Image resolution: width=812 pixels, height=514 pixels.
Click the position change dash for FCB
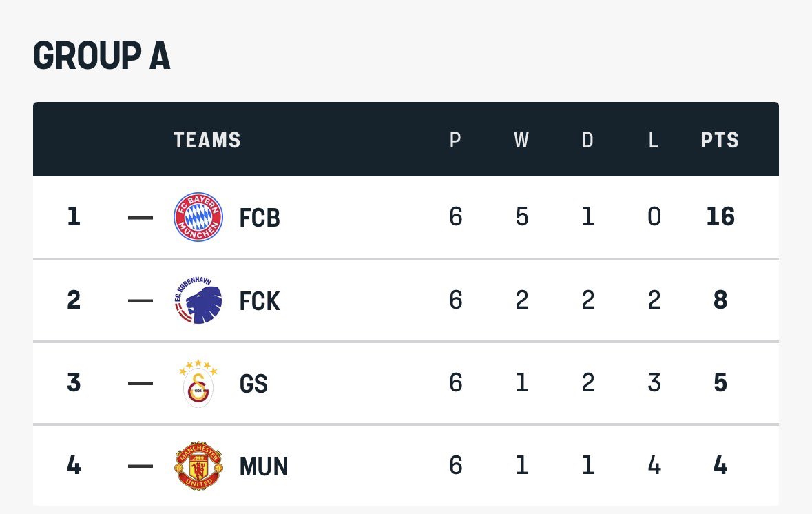coord(140,218)
